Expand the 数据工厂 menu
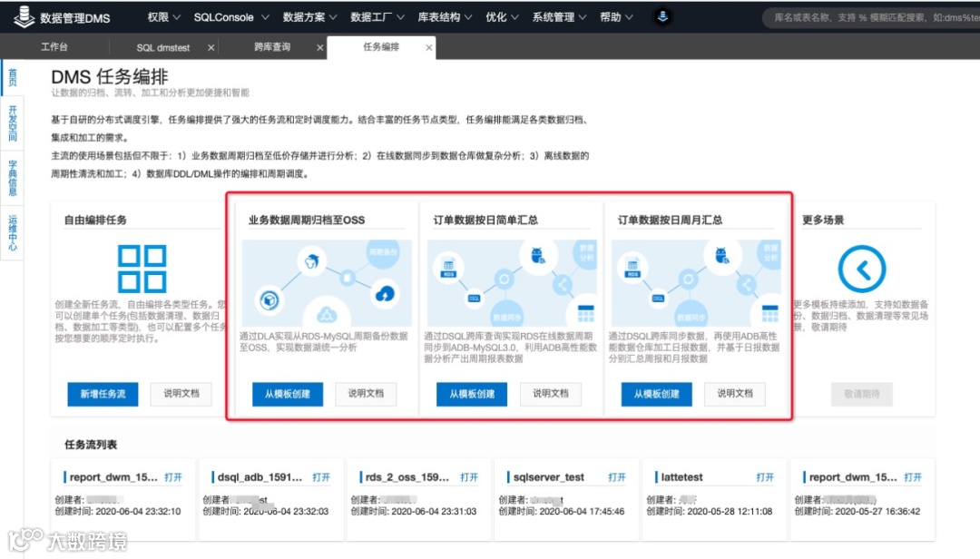Viewport: 980px width, 559px height. (x=377, y=17)
